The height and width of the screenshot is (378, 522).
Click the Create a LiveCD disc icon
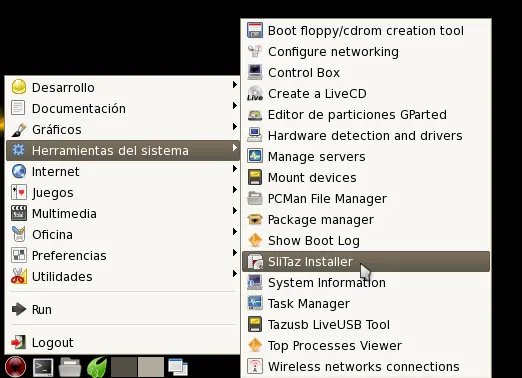(x=255, y=93)
